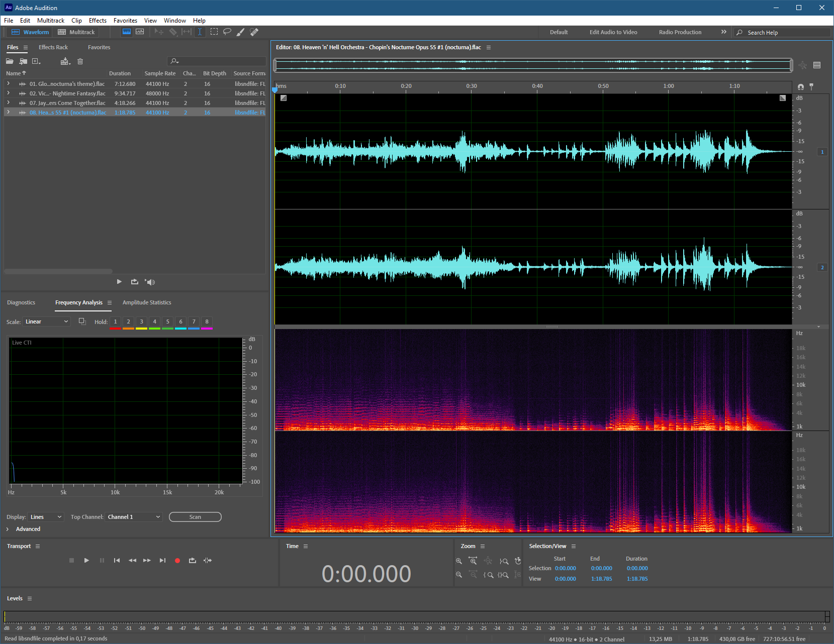Select the Time Selection tool
Image resolution: width=834 pixels, height=644 pixels.
tap(200, 32)
